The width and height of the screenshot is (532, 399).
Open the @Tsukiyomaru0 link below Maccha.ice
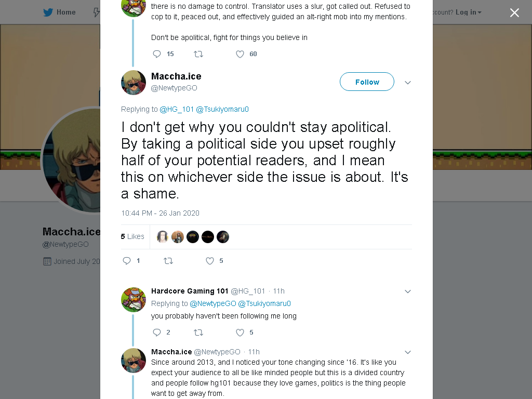coord(222,109)
